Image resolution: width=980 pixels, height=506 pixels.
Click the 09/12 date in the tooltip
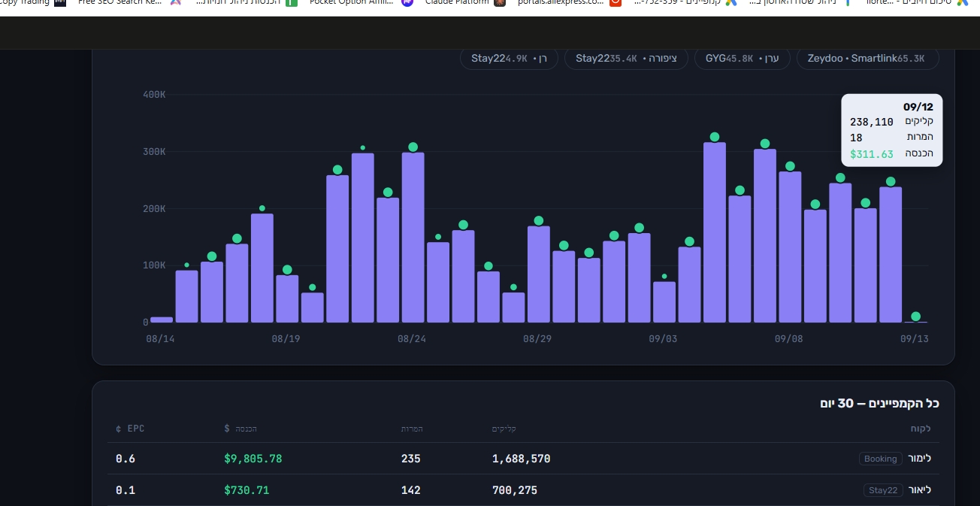918,107
